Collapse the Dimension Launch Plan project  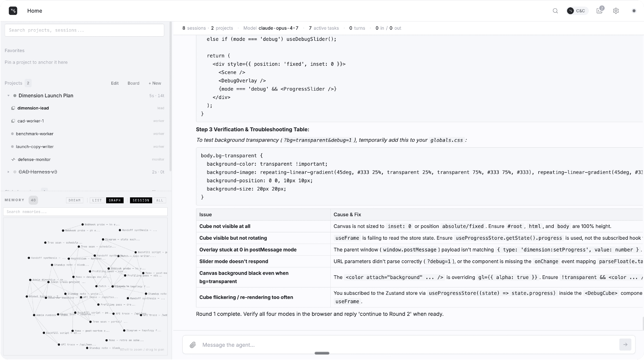tap(8, 96)
